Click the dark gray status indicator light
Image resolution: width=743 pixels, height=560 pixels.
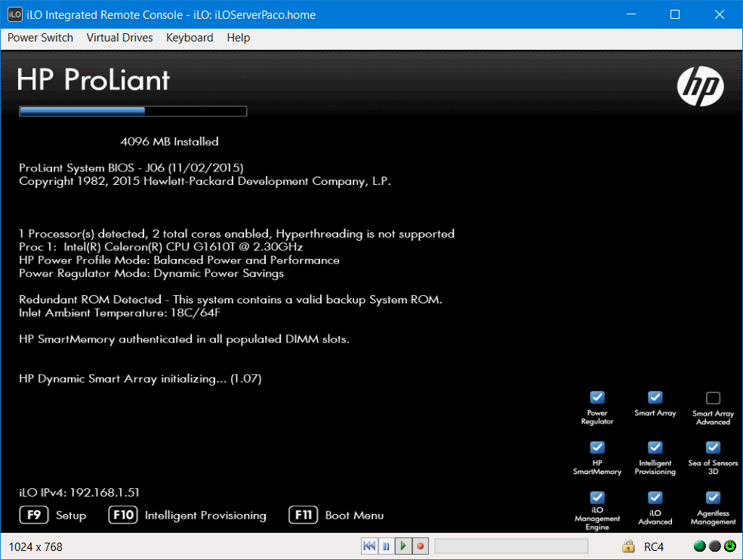pos(715,546)
